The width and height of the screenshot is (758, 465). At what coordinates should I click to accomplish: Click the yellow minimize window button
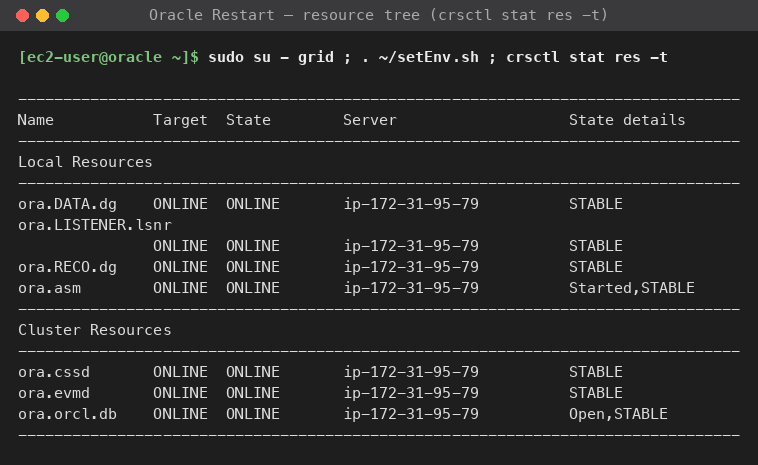point(43,15)
